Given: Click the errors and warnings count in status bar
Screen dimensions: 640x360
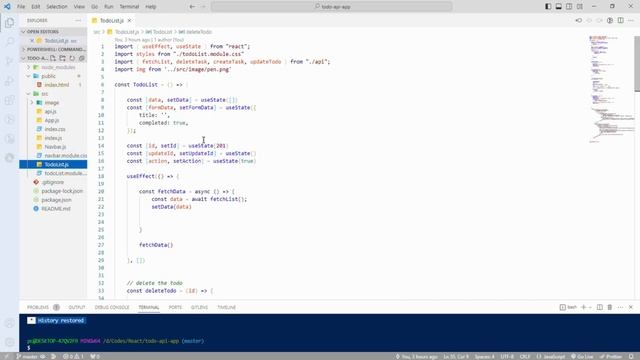Looking at the screenshot, I should click(73, 356).
